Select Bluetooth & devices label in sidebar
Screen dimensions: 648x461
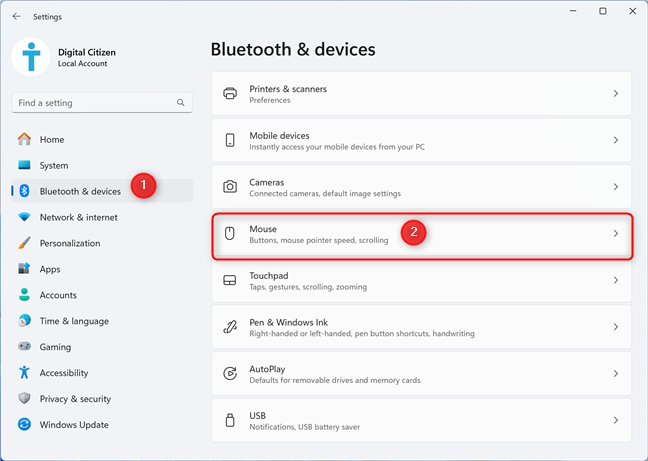pyautogui.click(x=80, y=191)
